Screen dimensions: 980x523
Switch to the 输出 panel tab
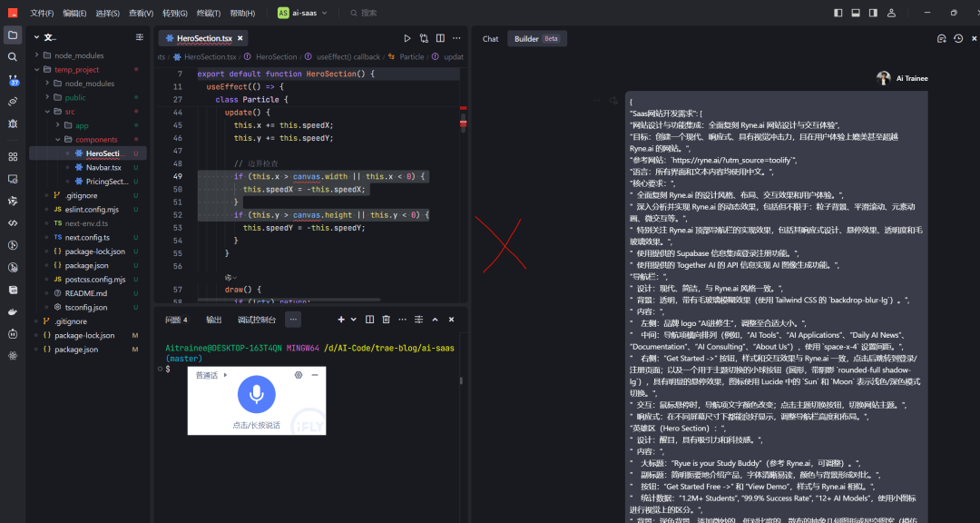coord(214,320)
